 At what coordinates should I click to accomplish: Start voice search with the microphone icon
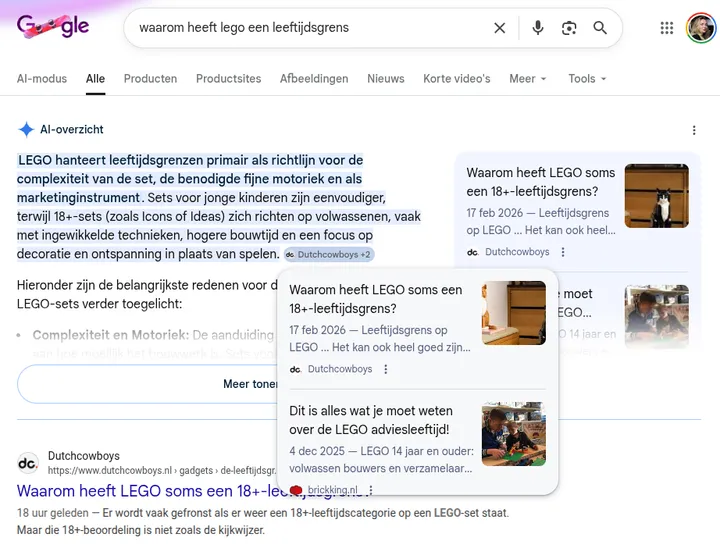[538, 28]
